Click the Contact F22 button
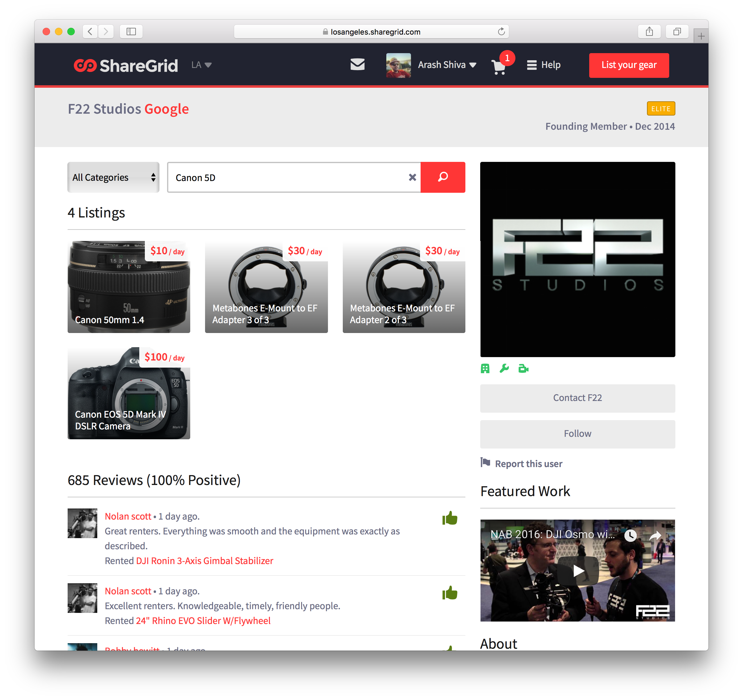 point(577,398)
